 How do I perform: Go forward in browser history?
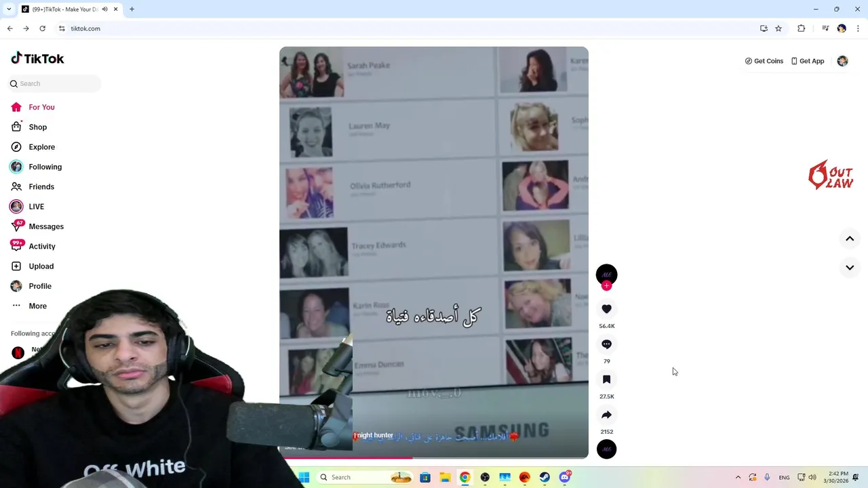26,28
